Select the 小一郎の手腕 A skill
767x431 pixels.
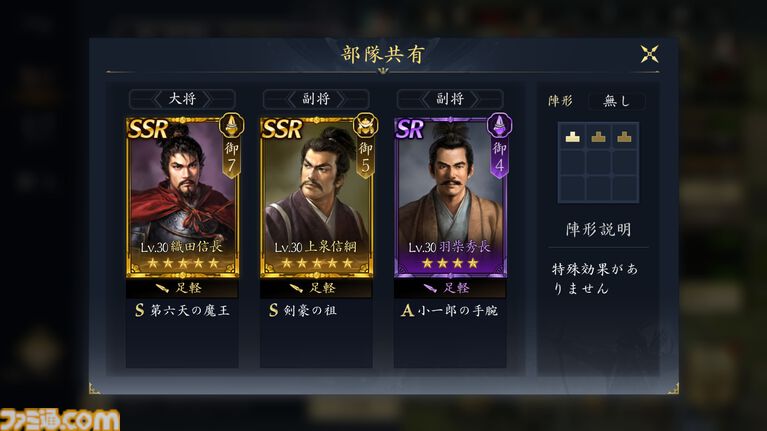click(x=450, y=310)
